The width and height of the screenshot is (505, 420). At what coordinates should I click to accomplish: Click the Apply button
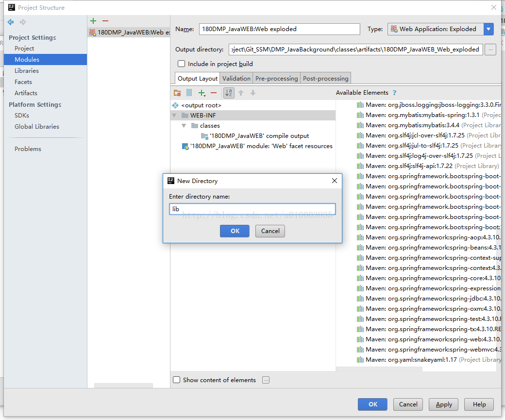444,404
